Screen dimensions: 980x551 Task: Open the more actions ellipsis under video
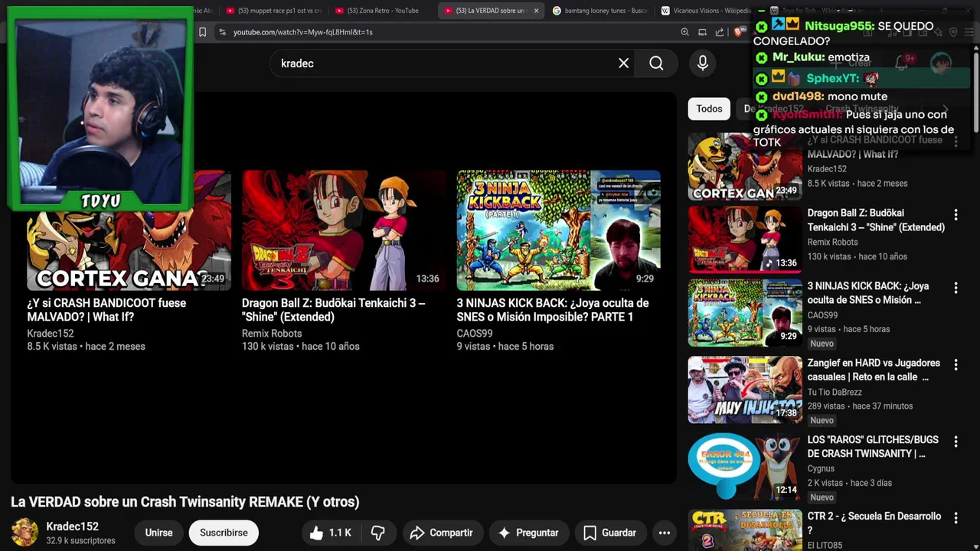(x=664, y=533)
